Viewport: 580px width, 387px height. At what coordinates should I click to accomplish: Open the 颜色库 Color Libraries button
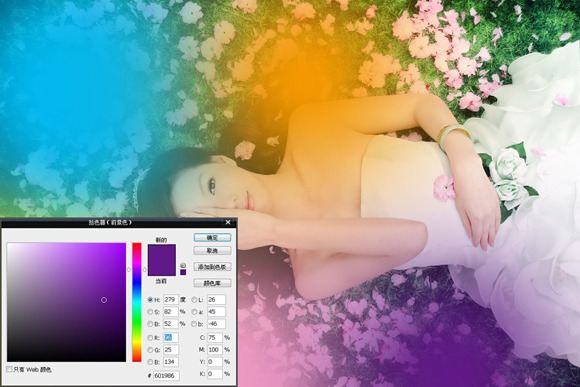[x=212, y=283]
